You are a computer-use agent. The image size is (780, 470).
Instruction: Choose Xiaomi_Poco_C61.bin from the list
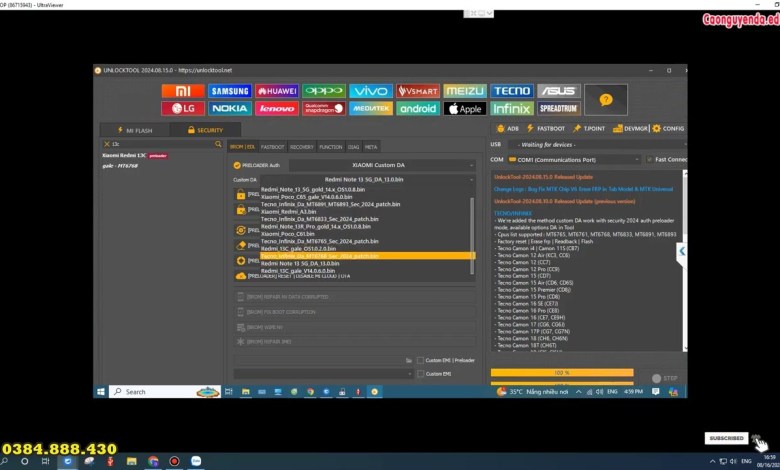click(x=288, y=234)
